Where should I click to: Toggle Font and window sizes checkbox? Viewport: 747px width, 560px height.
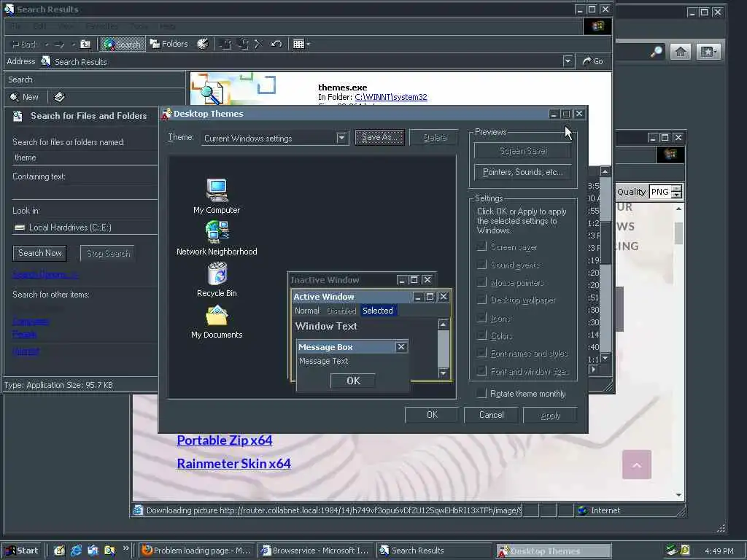482,370
